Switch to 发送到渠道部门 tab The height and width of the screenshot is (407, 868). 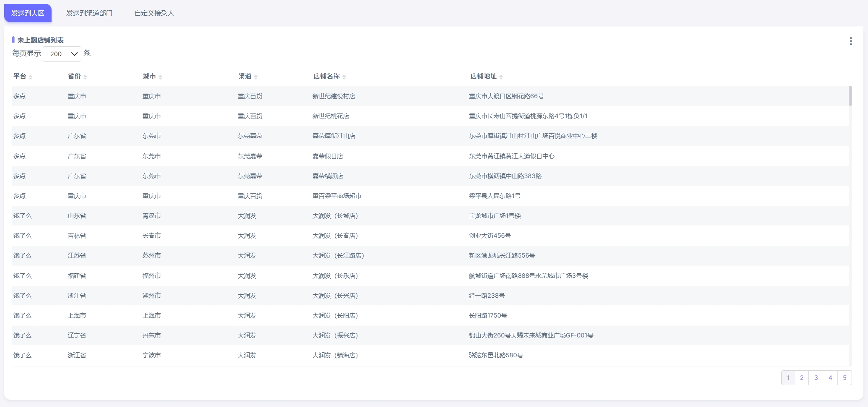(x=89, y=13)
